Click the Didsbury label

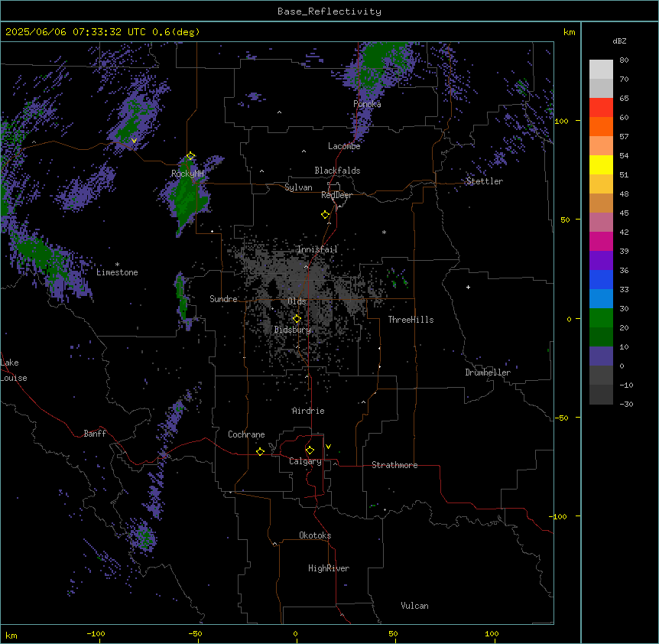(293, 330)
